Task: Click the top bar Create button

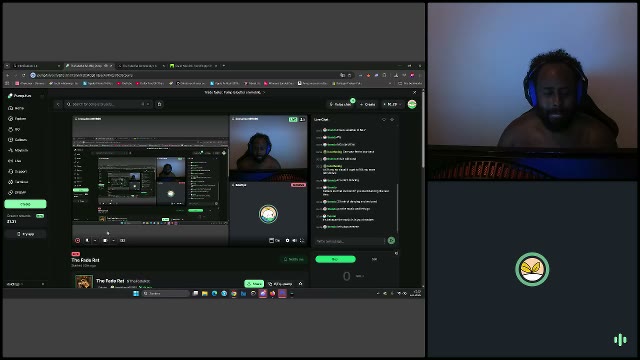Action: pos(368,104)
